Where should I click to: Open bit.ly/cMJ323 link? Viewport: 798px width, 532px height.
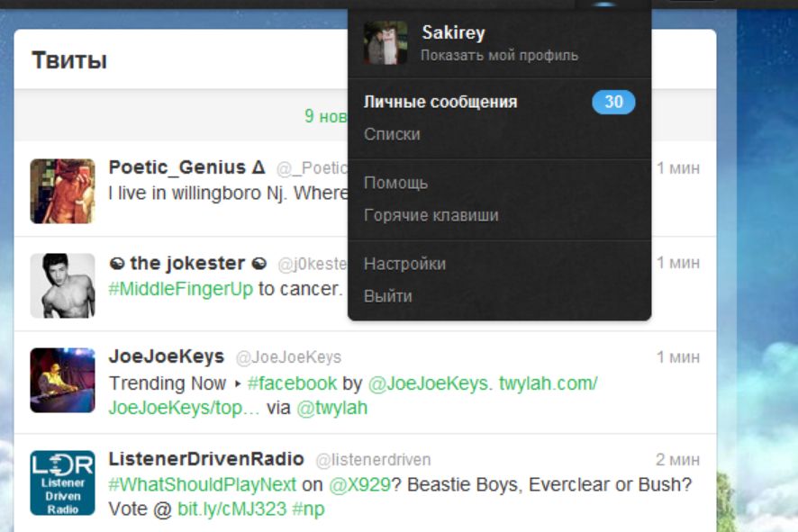click(232, 509)
